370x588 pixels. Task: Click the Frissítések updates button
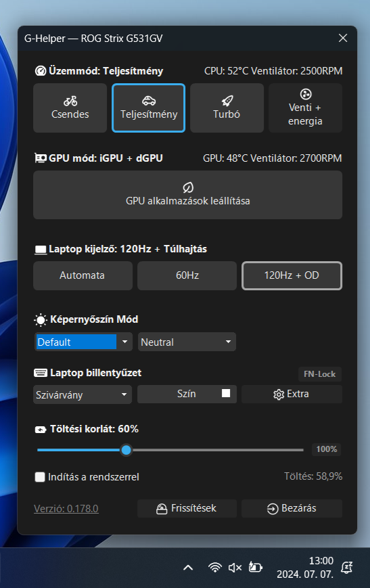[187, 509]
